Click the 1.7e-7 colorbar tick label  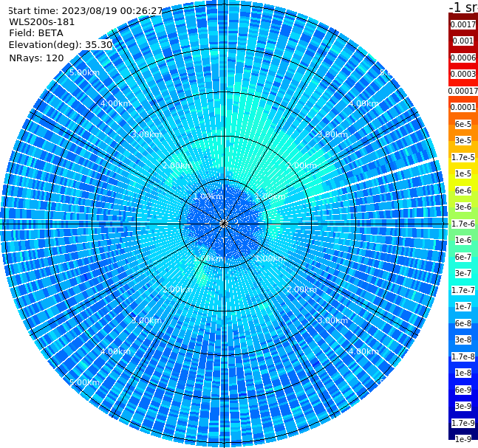pos(463,290)
